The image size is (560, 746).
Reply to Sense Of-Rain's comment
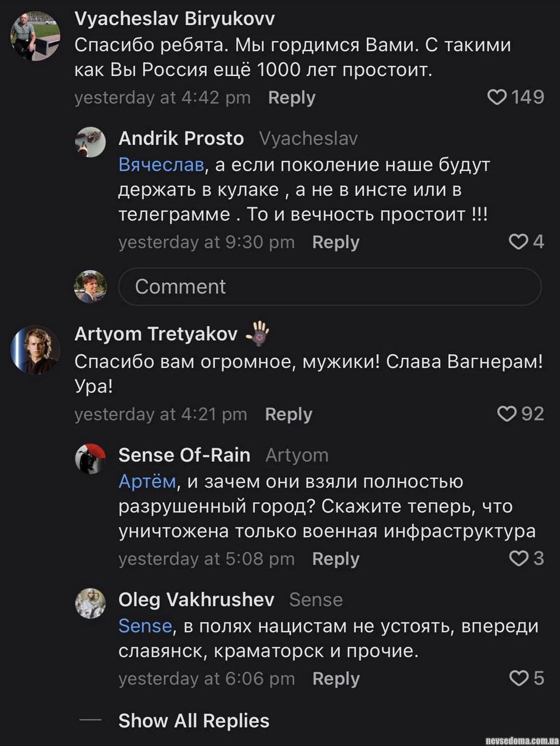click(x=335, y=559)
